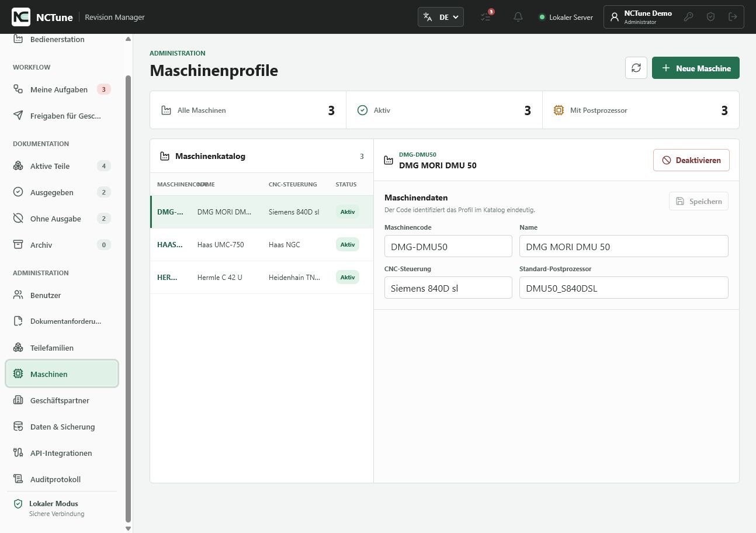This screenshot has width=756, height=533.
Task: Click the STATUS column header
Action: 346,185
